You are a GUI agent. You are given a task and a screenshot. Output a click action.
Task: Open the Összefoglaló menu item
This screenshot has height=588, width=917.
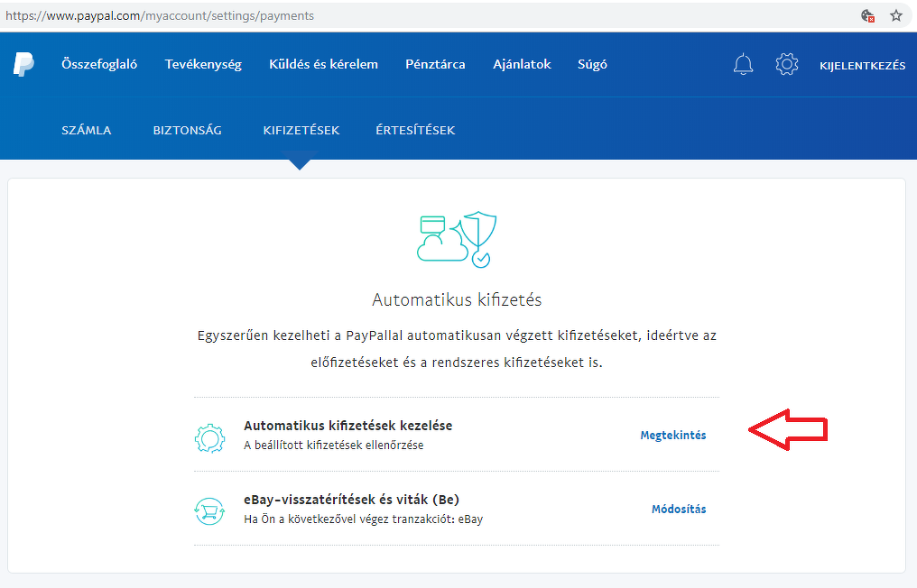click(x=99, y=64)
